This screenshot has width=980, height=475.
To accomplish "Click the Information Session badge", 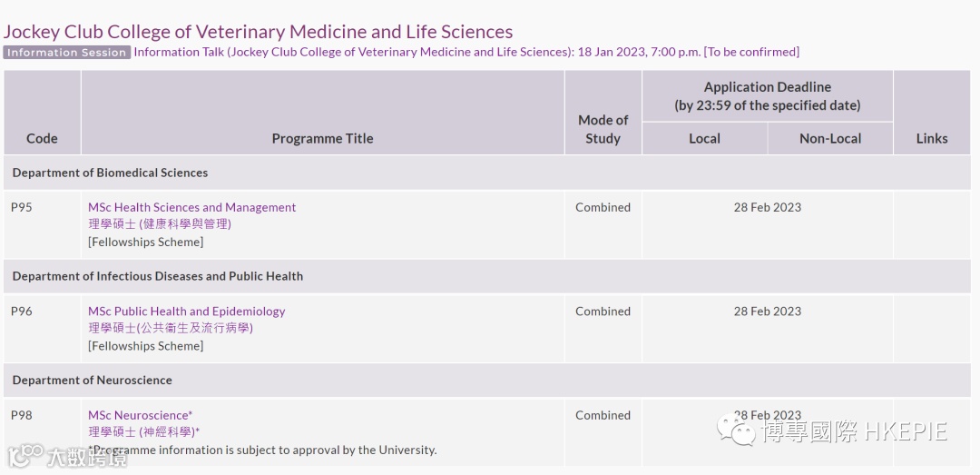I will pos(66,53).
